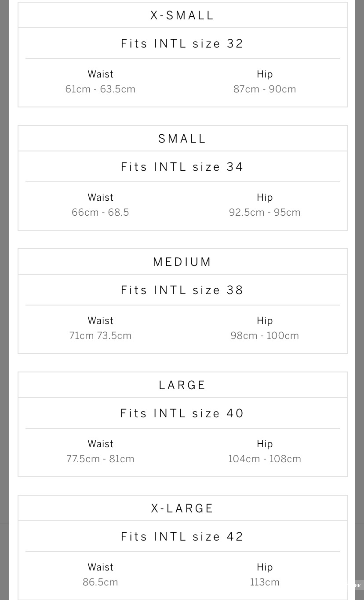Click Fits INTL size 32 row

[182, 44]
